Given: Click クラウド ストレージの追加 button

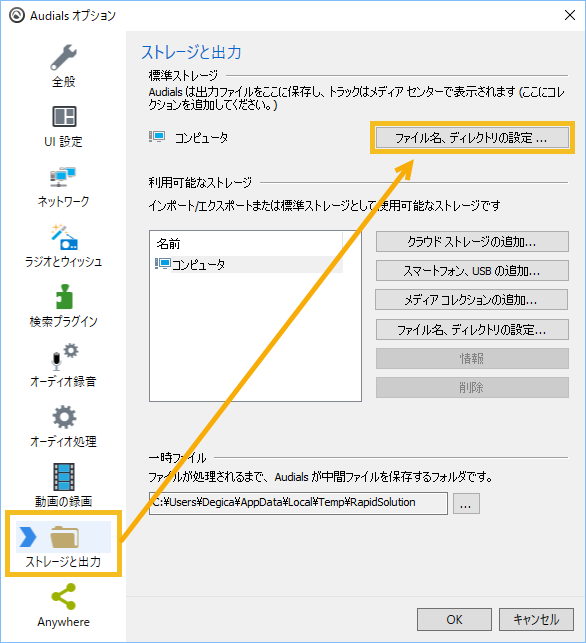Looking at the screenshot, I should pos(472,242).
